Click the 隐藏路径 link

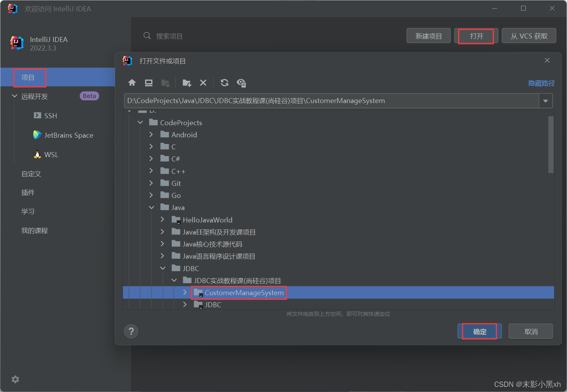pyautogui.click(x=541, y=83)
